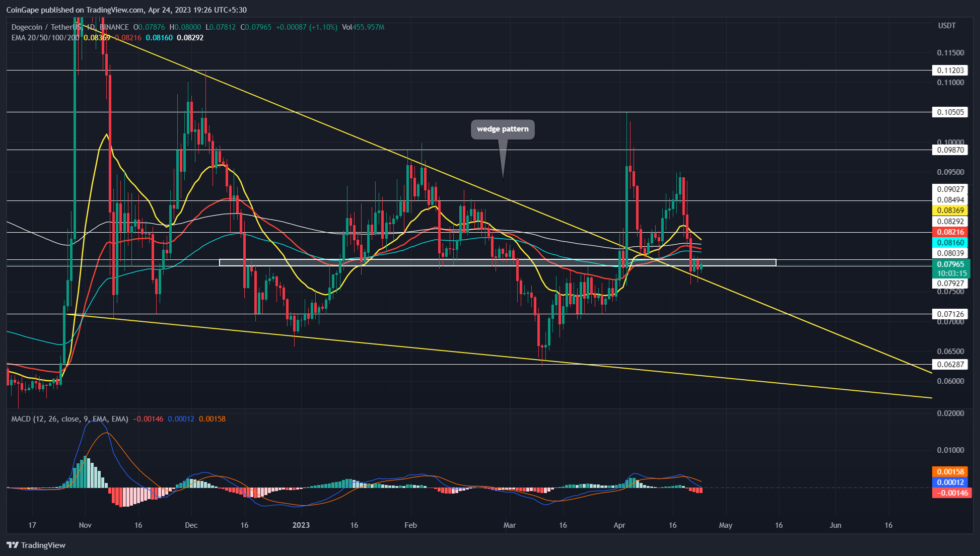Click the wedge pattern callout annotation
Image resolution: width=980 pixels, height=556 pixels.
click(502, 129)
